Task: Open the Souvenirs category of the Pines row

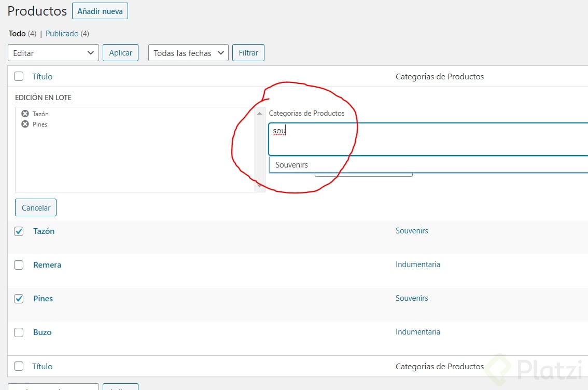Action: [x=412, y=298]
